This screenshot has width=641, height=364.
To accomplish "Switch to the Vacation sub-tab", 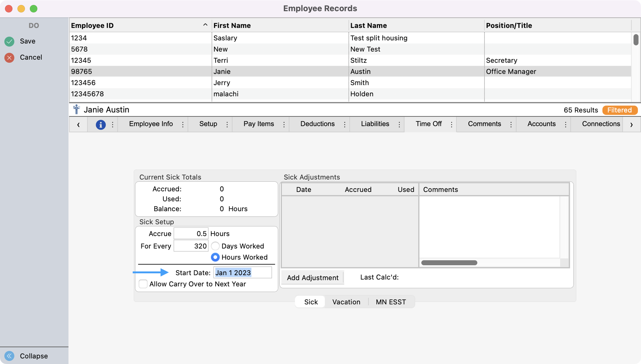I will click(346, 302).
